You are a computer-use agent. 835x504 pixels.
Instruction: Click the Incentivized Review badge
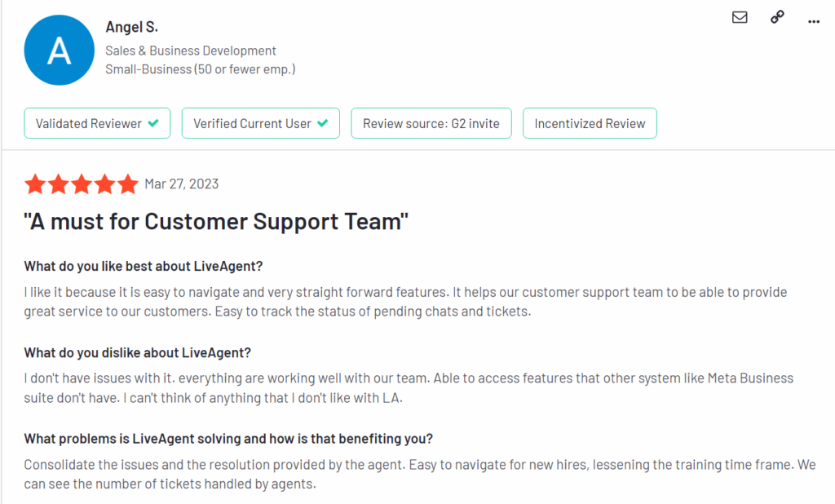[590, 122]
